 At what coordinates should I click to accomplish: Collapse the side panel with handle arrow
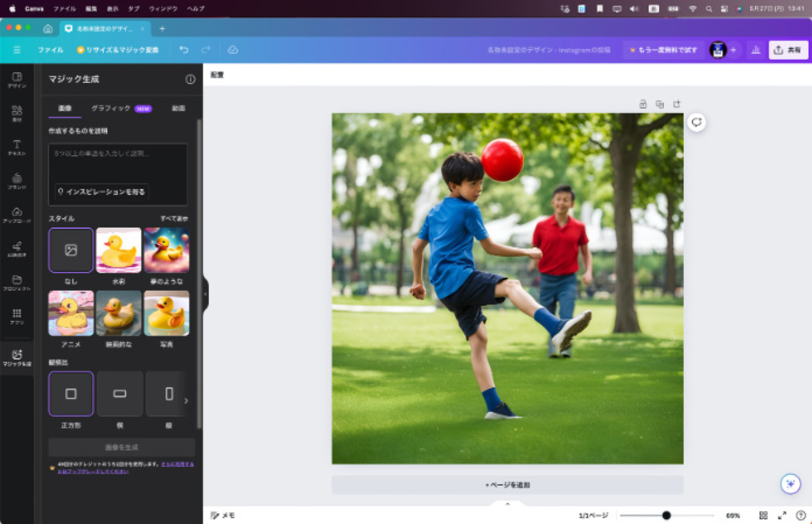pos(205,294)
